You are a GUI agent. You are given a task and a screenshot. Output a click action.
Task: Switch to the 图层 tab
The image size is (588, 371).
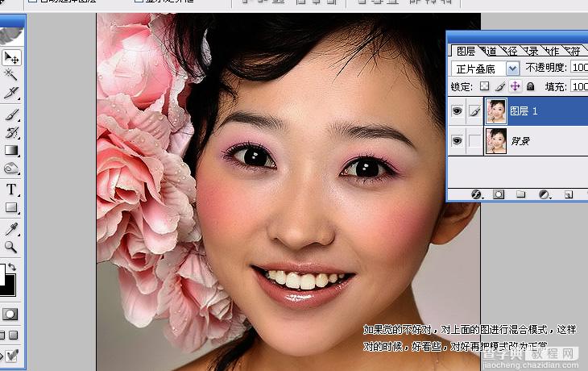466,51
